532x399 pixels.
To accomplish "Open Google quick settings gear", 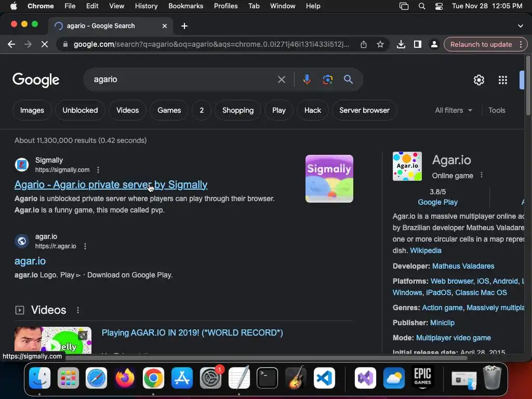I will point(478,80).
